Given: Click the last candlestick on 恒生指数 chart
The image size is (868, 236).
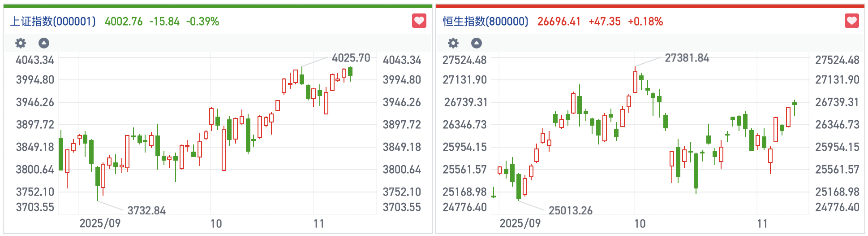Looking at the screenshot, I should pos(795,104).
